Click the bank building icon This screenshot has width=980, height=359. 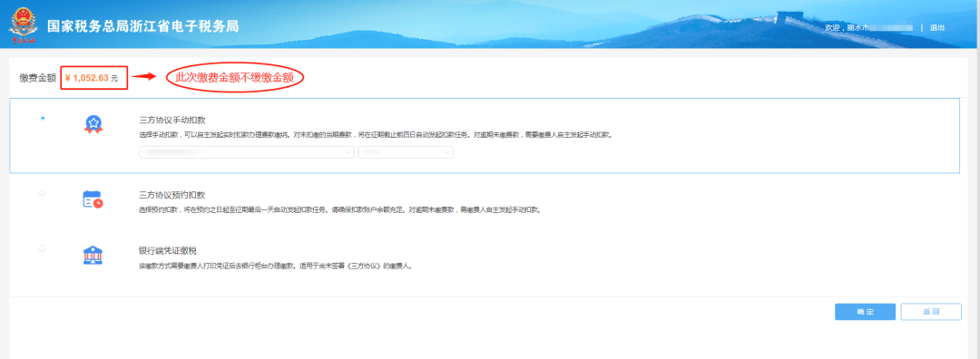pyautogui.click(x=93, y=255)
